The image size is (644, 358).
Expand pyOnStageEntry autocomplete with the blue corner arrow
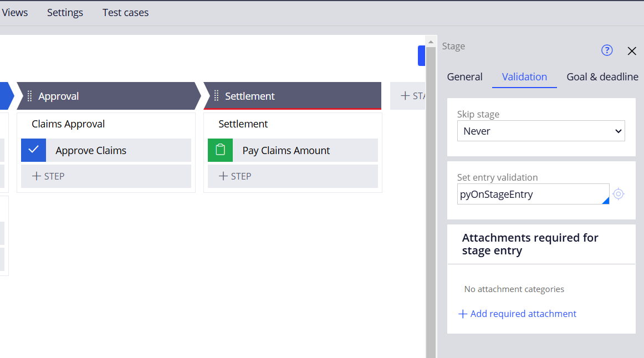click(605, 201)
